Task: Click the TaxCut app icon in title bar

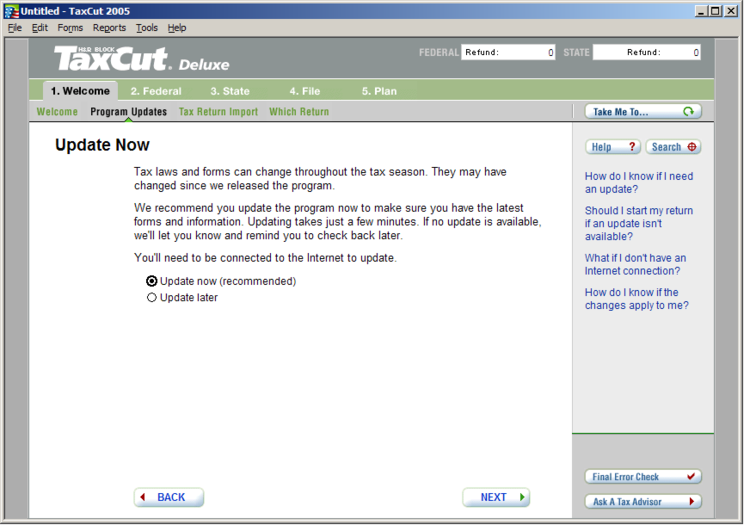Action: [x=11, y=11]
